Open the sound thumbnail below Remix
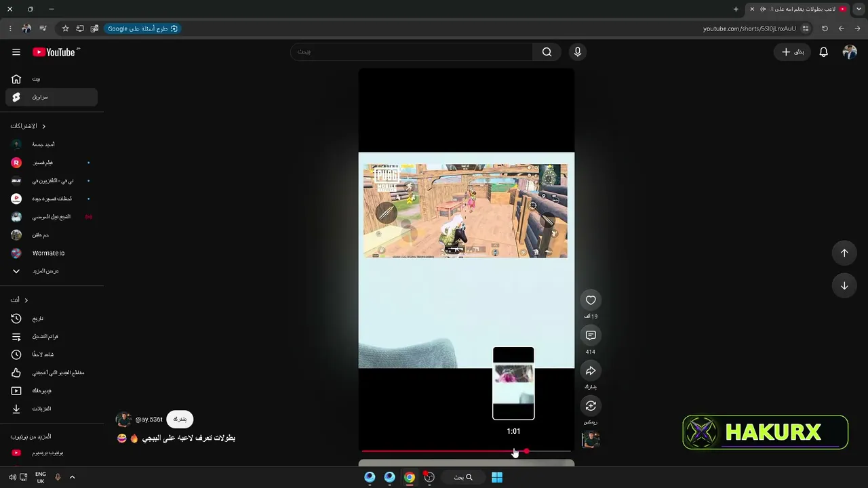Image resolution: width=868 pixels, height=488 pixels. pyautogui.click(x=591, y=440)
